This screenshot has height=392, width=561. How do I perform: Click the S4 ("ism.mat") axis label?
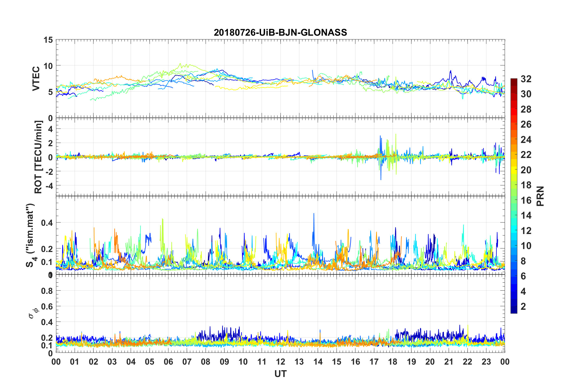coord(30,235)
